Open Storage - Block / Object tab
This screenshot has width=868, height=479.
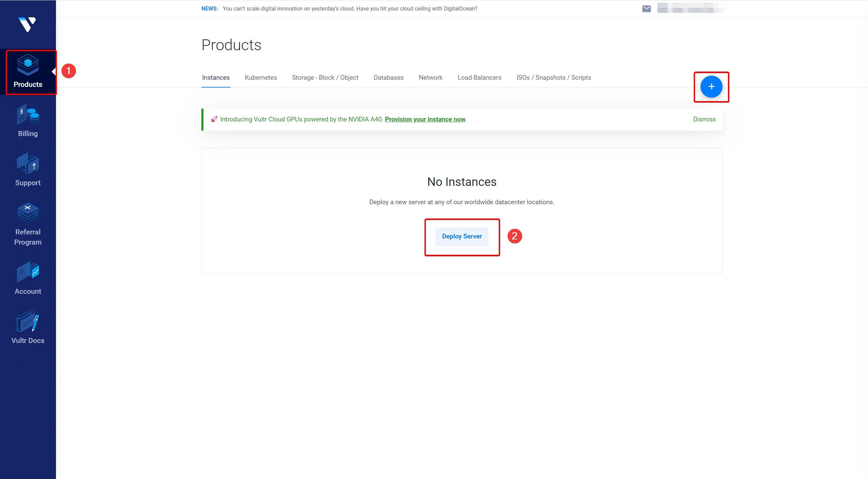[325, 78]
